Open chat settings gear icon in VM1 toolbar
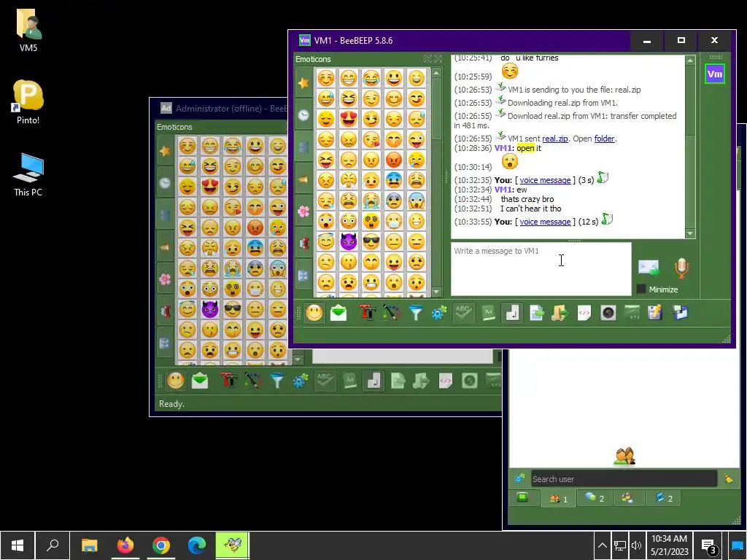This screenshot has height=560, width=747. coord(439,313)
